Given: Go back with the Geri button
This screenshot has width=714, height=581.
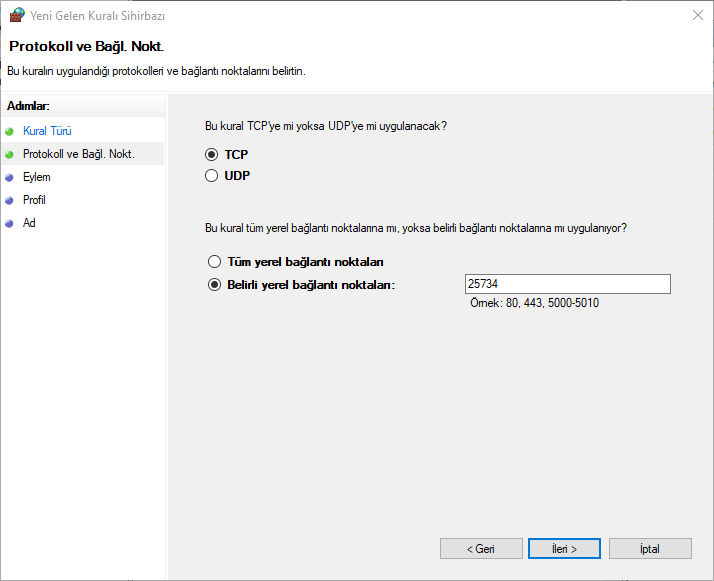Looking at the screenshot, I should (481, 549).
